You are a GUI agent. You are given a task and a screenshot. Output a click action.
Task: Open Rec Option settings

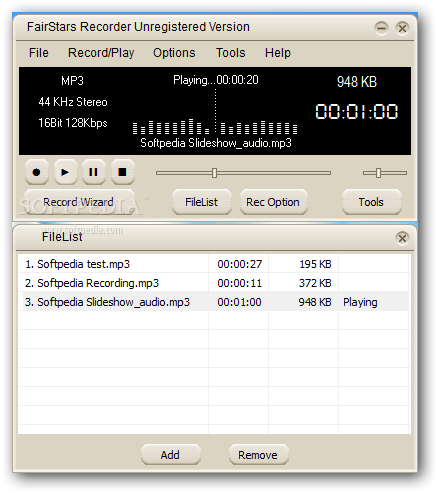[x=273, y=202]
